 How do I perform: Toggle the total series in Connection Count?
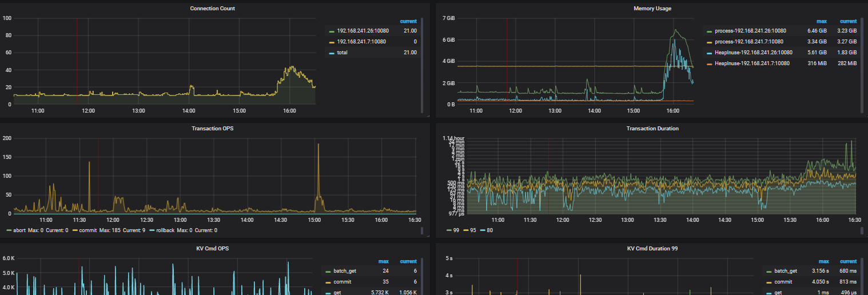pyautogui.click(x=342, y=53)
